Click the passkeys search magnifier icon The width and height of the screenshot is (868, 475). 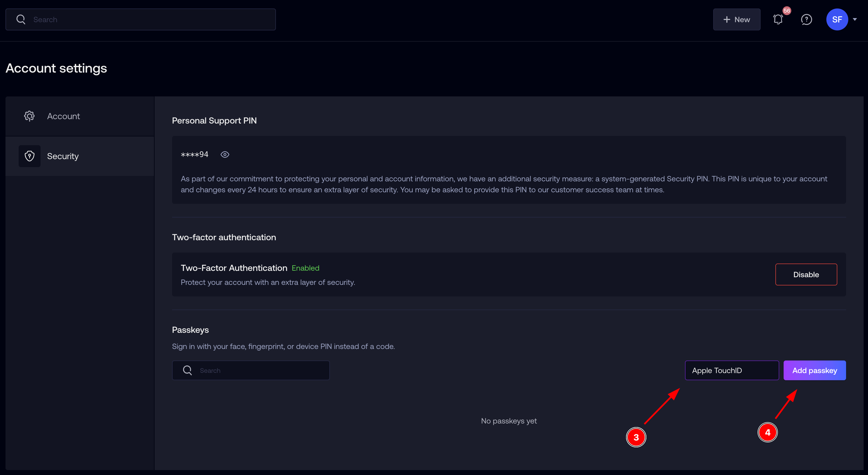tap(187, 370)
